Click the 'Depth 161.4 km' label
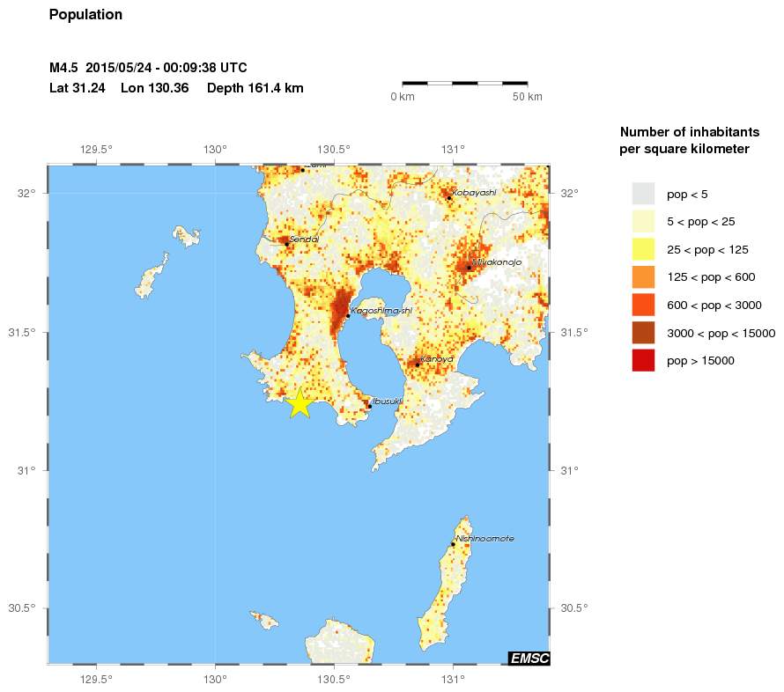 255,88
